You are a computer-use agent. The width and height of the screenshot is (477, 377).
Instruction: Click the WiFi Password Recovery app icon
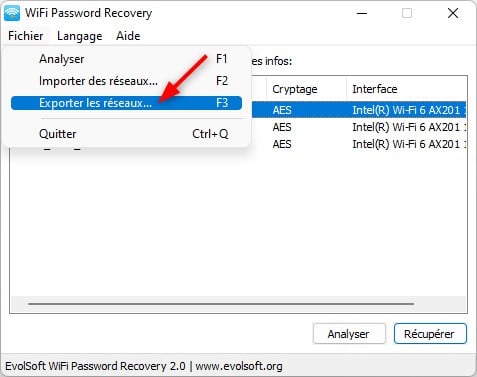(x=12, y=13)
